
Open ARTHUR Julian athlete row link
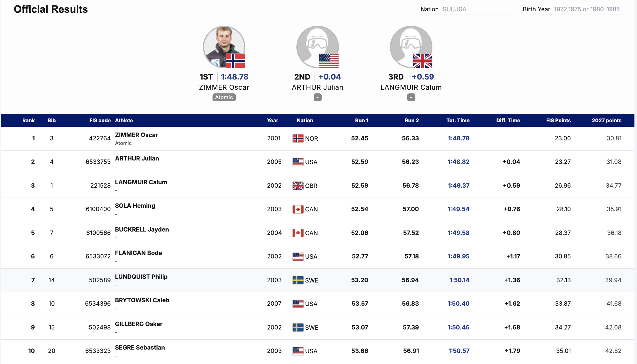[137, 159]
